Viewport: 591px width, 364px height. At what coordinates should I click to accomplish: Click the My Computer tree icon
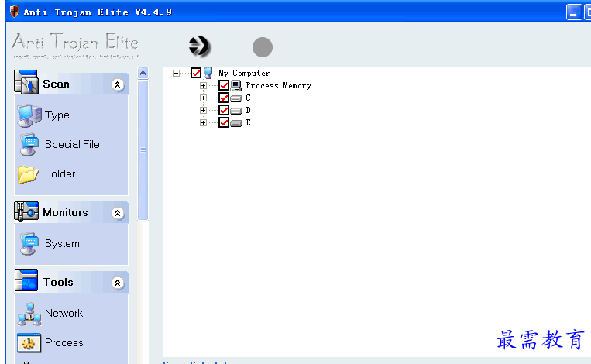point(208,73)
